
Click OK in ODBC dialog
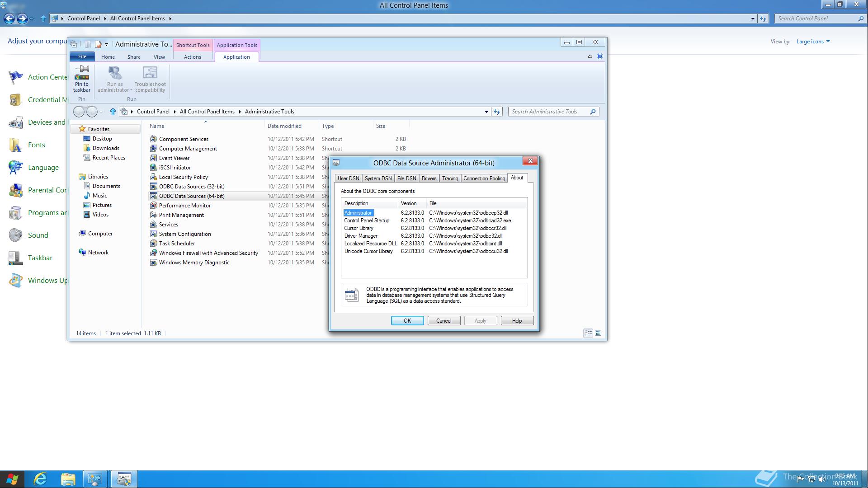[x=407, y=321]
